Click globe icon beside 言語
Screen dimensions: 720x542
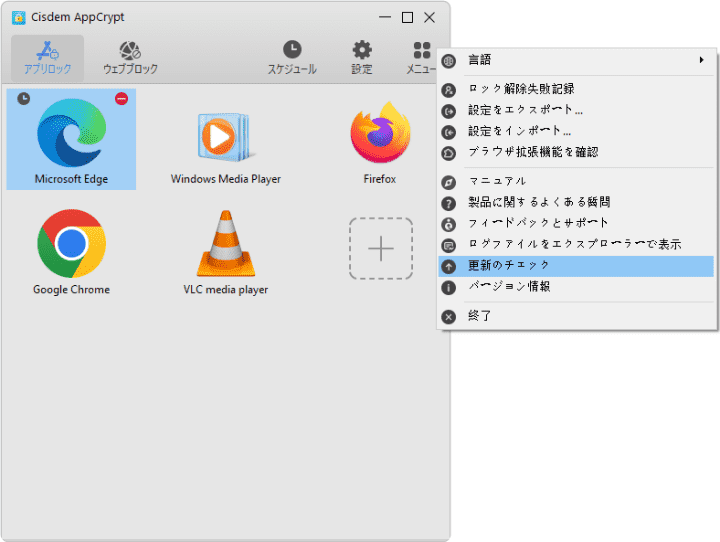[449, 61]
